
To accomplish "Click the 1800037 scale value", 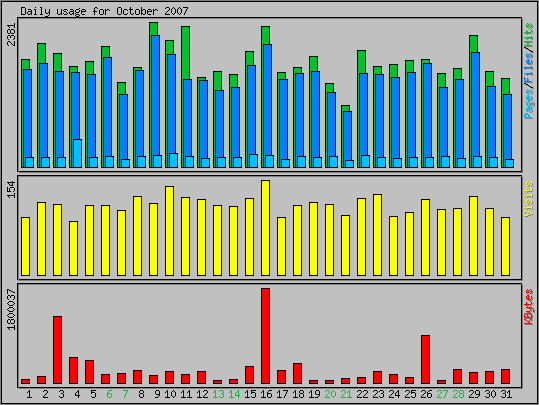I will point(11,309).
